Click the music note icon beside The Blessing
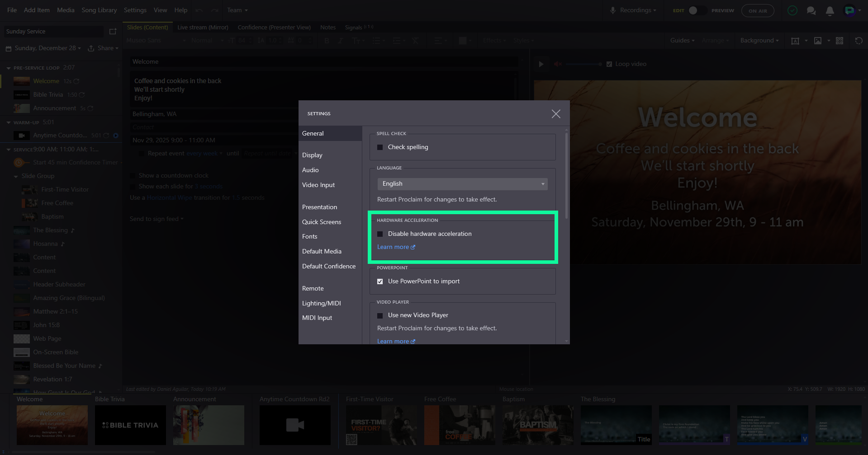868x455 pixels. (72, 230)
